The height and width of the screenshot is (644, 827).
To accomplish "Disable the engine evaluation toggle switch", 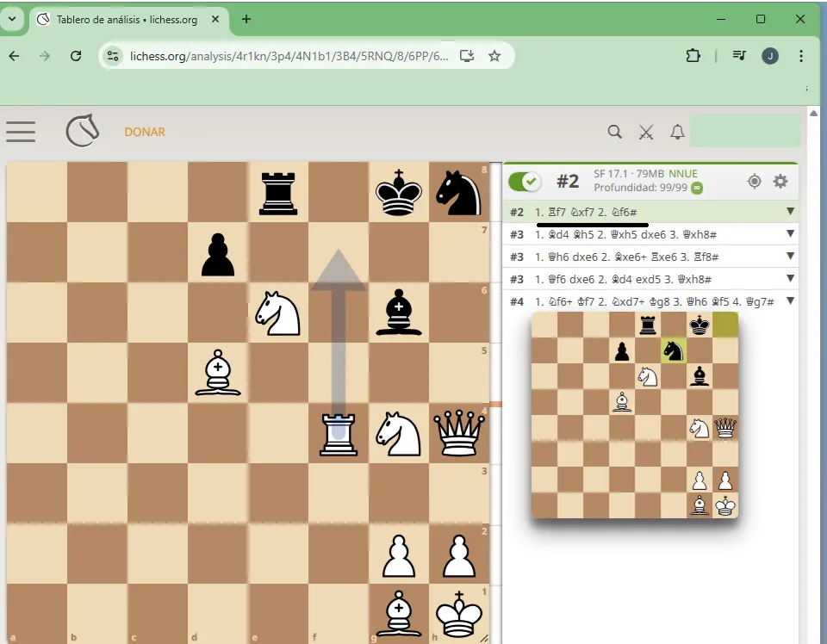I will tap(524, 182).
